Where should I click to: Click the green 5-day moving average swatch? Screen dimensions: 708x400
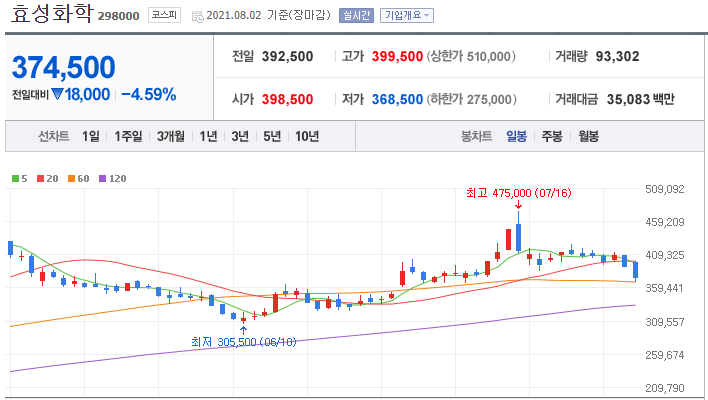15,179
